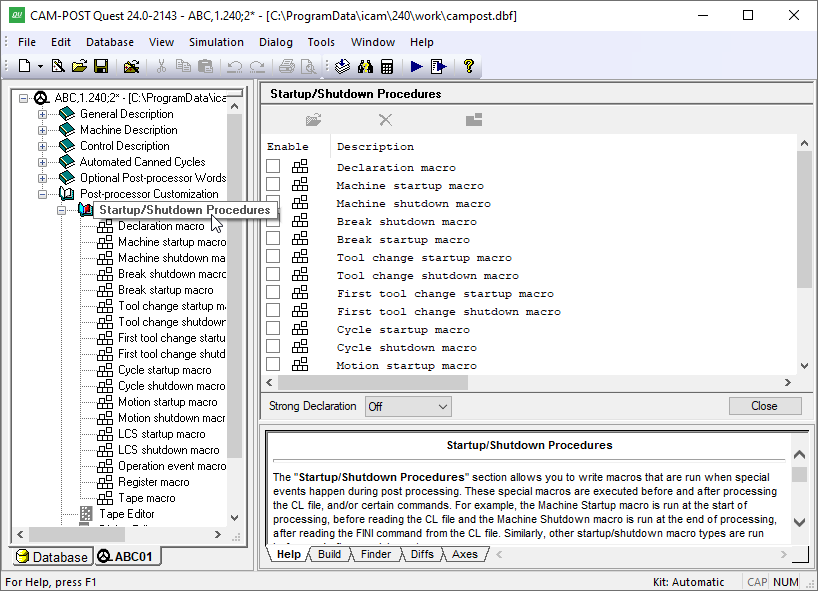The height and width of the screenshot is (591, 818).
Task: Enable the Cycle shutdown macro checkbox
Action: click(273, 346)
